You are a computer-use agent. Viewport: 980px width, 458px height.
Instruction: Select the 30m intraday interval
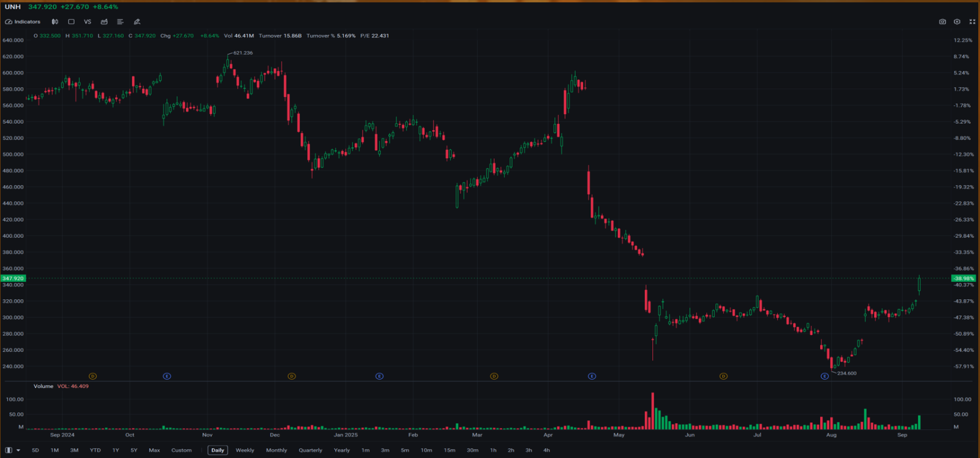(472, 450)
